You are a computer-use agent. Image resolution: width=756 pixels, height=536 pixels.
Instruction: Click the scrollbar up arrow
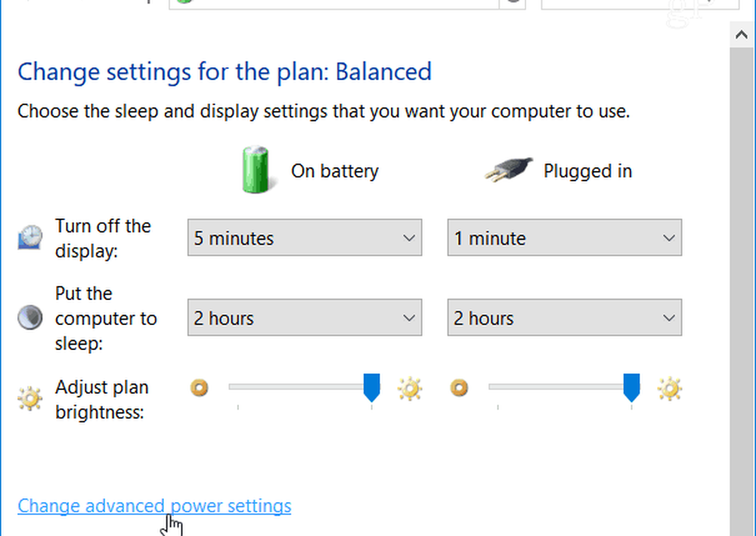pyautogui.click(x=741, y=35)
